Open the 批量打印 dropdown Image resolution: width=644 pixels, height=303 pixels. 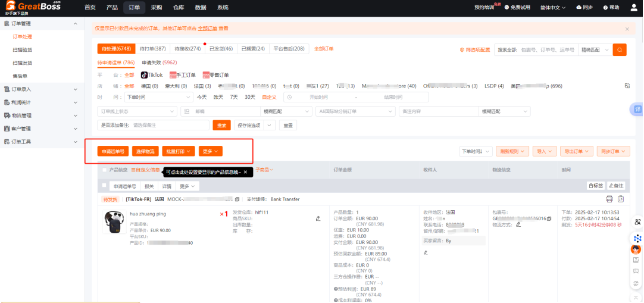179,151
